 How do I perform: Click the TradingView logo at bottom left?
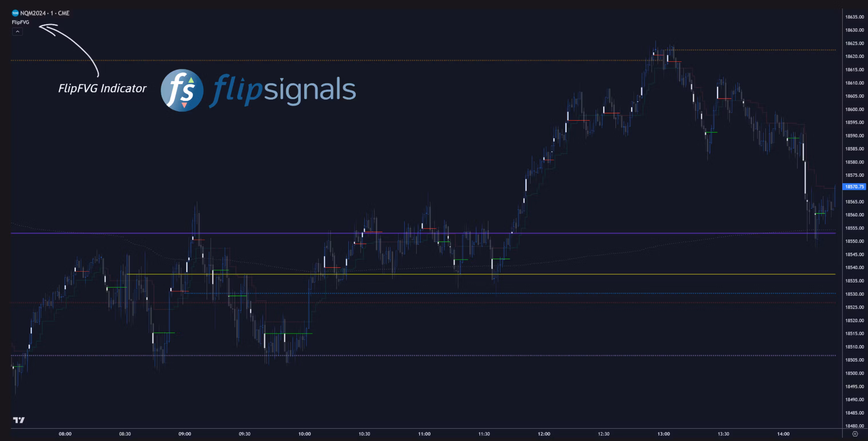tap(19, 420)
